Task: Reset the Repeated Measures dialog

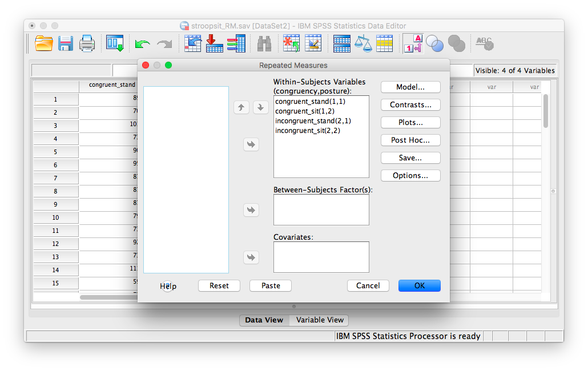Action: (219, 285)
